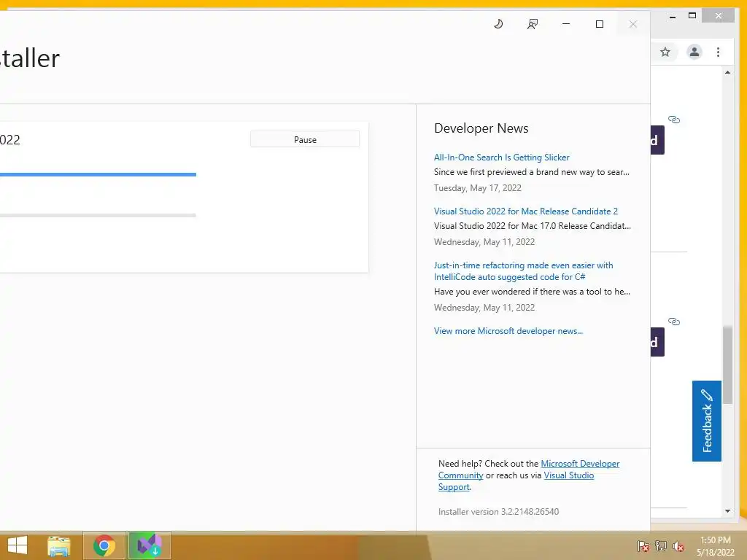Open the send feedback icon in installer
Viewport: 747px width, 560px height.
pyautogui.click(x=532, y=24)
